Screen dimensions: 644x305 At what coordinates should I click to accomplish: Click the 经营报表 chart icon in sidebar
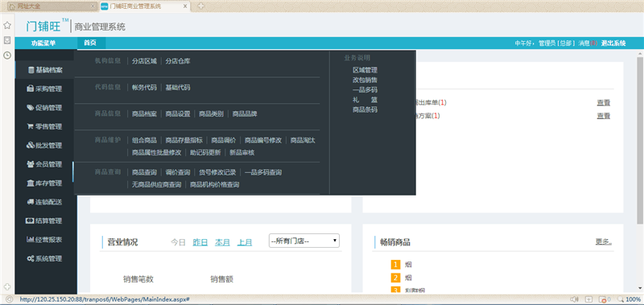coord(31,239)
